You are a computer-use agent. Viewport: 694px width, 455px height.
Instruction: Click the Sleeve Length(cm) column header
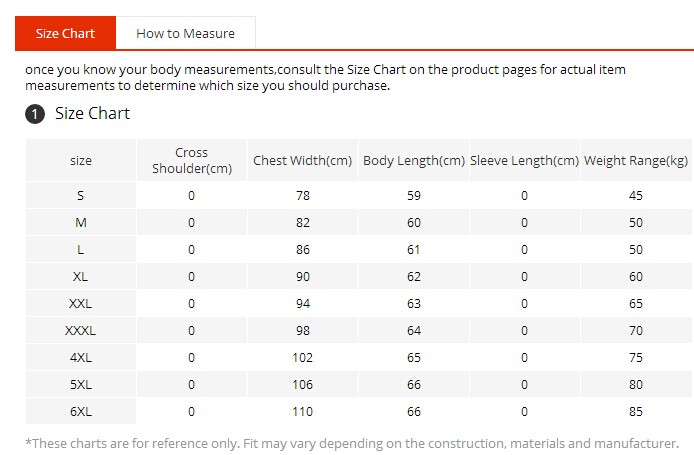coord(524,161)
